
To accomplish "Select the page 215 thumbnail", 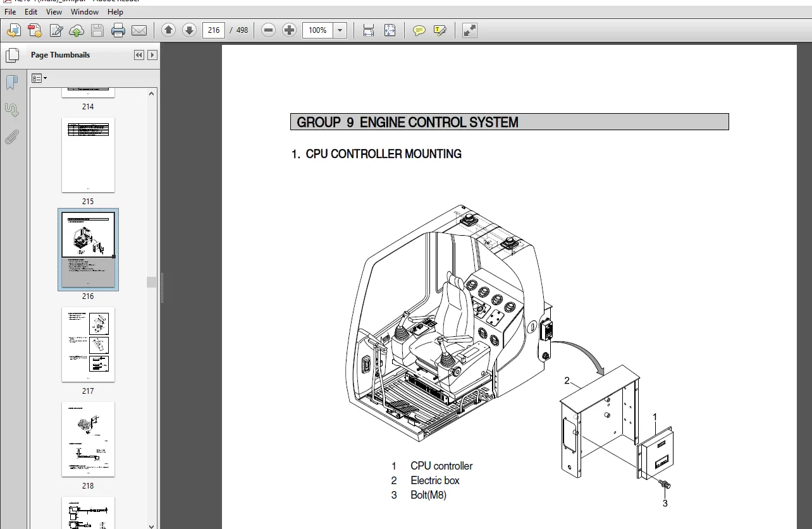I will [x=88, y=155].
